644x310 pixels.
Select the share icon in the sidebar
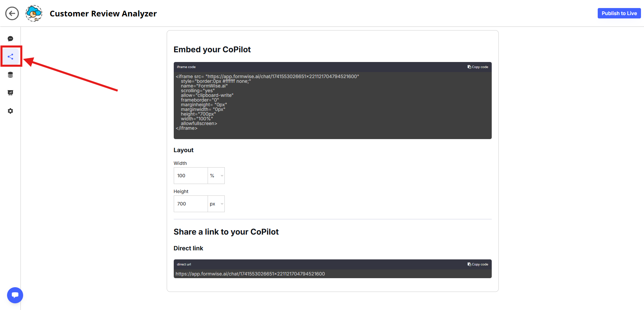(x=10, y=57)
